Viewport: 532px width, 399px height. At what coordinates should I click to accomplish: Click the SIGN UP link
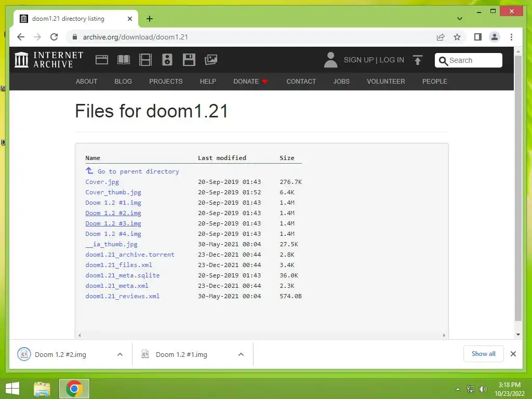[x=358, y=60]
